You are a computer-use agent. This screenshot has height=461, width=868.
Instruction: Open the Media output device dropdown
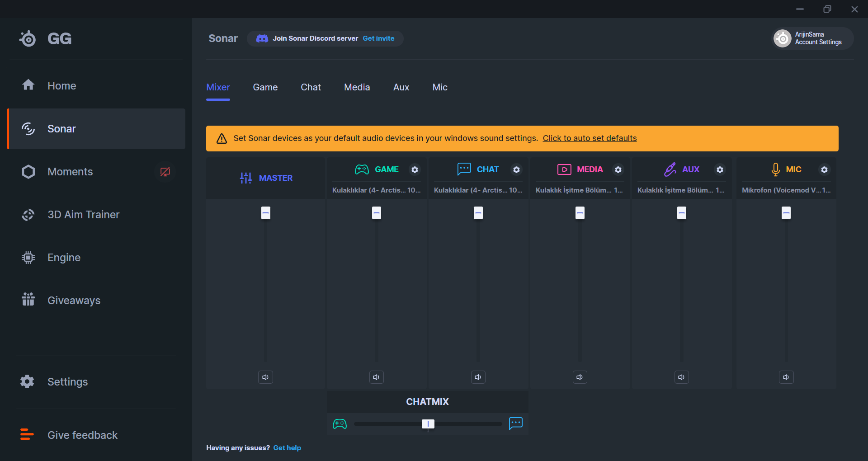(x=580, y=190)
